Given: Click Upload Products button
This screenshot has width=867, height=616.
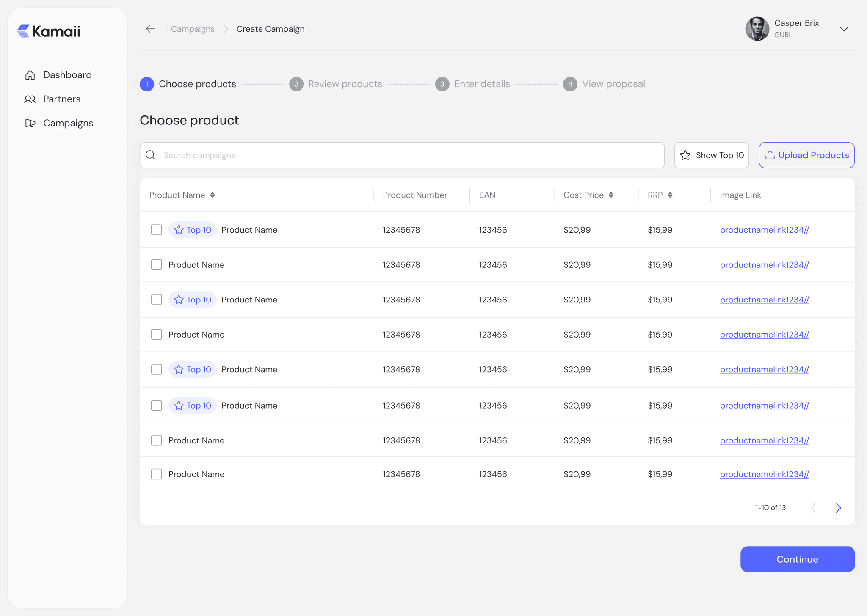Looking at the screenshot, I should tap(806, 155).
